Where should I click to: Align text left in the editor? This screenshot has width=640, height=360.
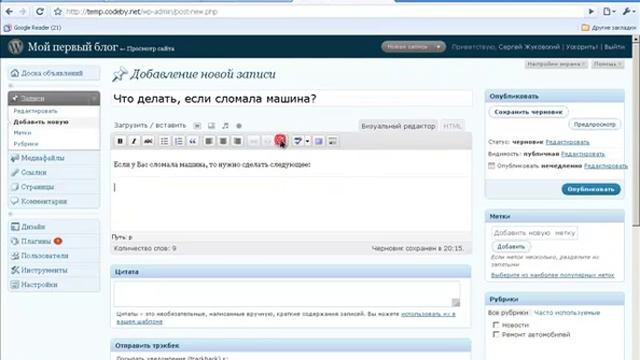pos(209,141)
